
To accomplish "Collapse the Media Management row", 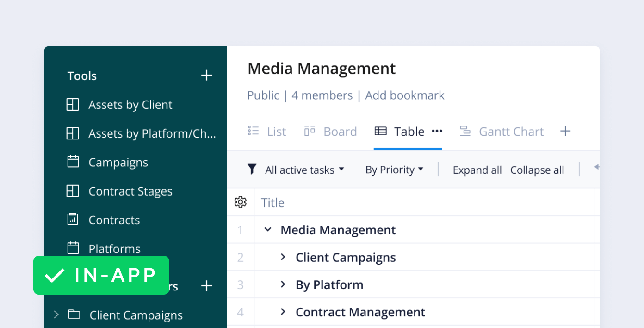I will click(x=267, y=230).
